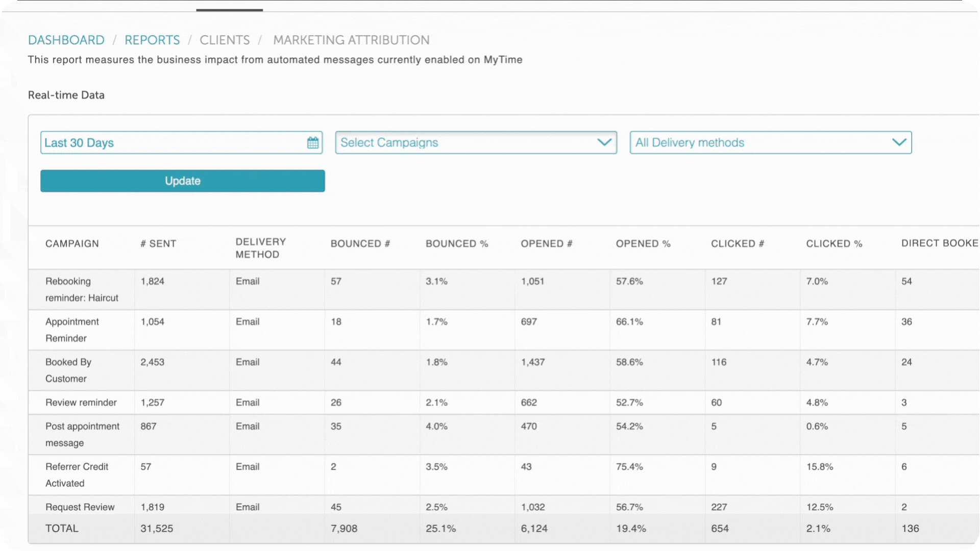Click the 227 clicked count cell

719,507
